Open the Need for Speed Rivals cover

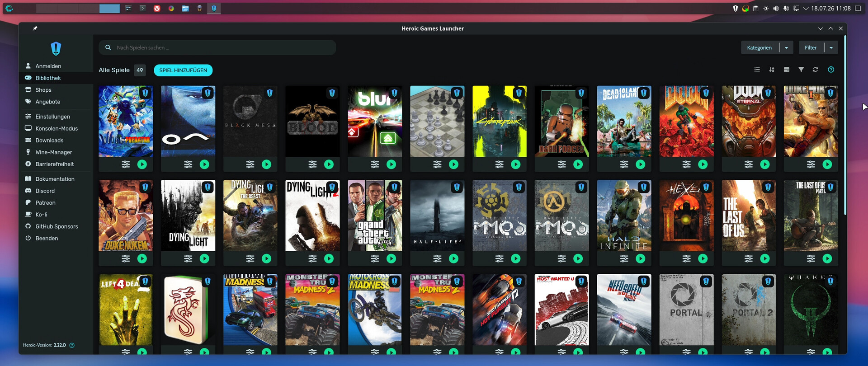624,310
